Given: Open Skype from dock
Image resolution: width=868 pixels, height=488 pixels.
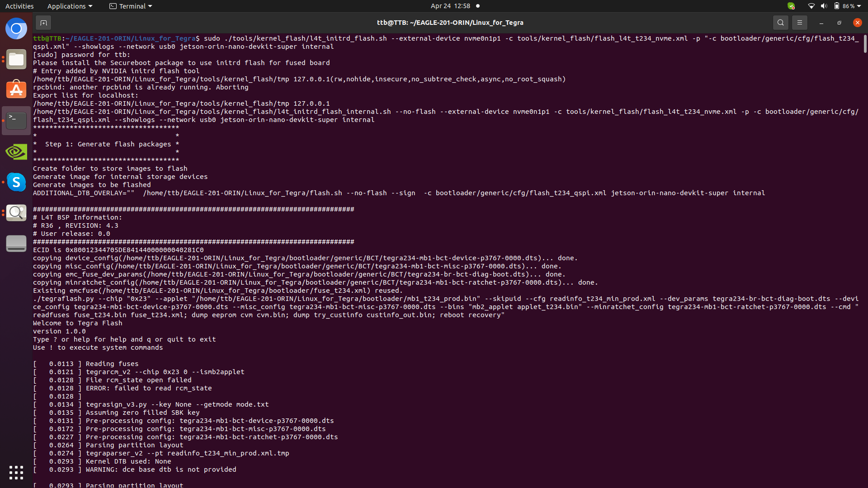Looking at the screenshot, I should [16, 182].
